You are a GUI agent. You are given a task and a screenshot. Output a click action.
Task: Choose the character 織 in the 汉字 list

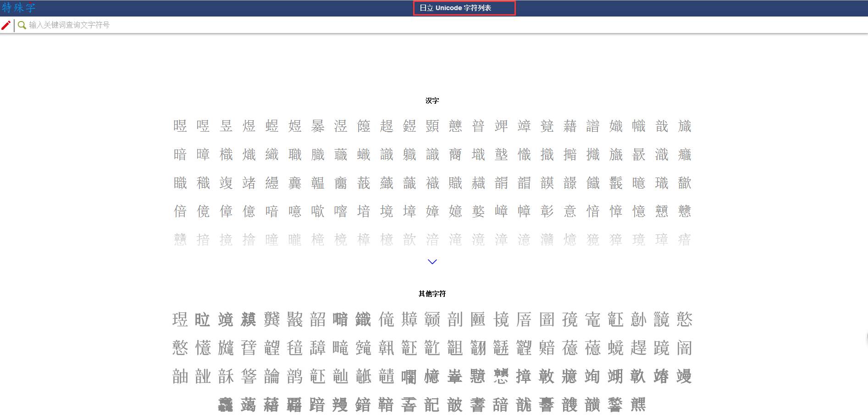click(x=272, y=155)
